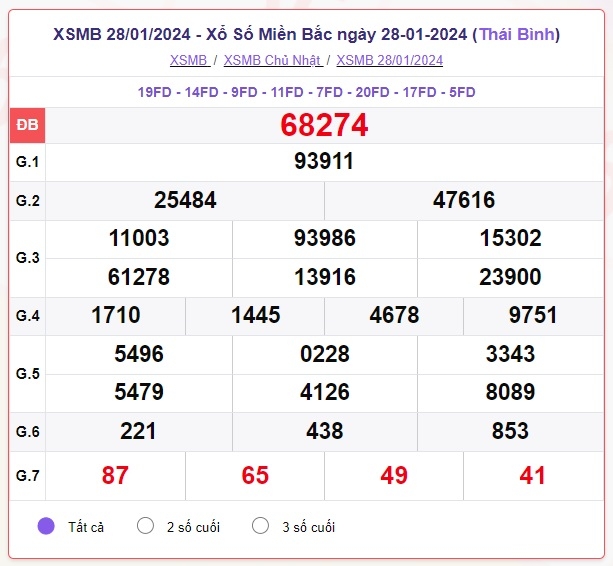Click fifth prize number 0228

[x=324, y=354]
